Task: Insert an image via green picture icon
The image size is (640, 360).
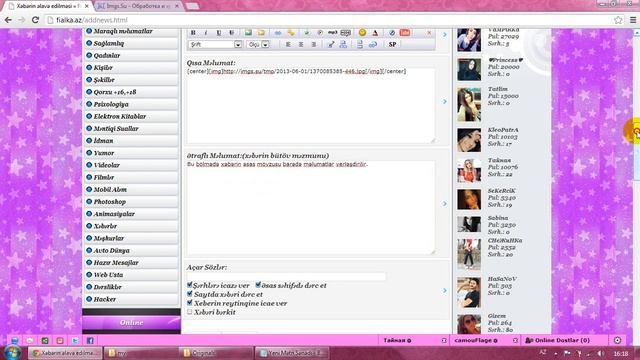Action: point(248,33)
